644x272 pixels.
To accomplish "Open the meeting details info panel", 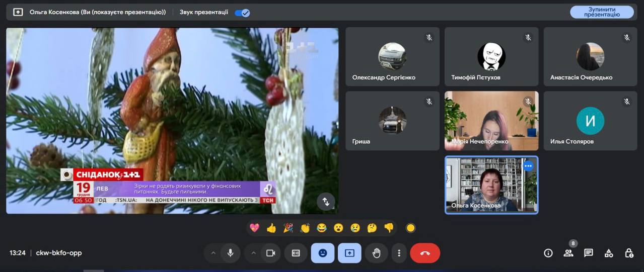I will tap(548, 253).
